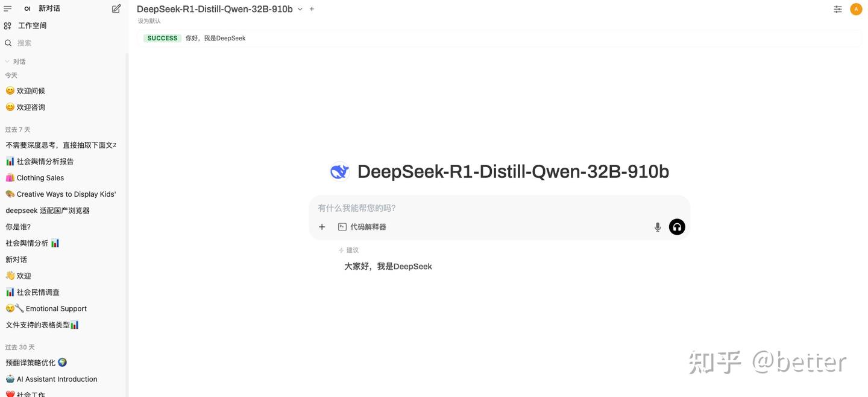Click the microphone voice input icon
The width and height of the screenshot is (868, 397).
pyautogui.click(x=658, y=227)
